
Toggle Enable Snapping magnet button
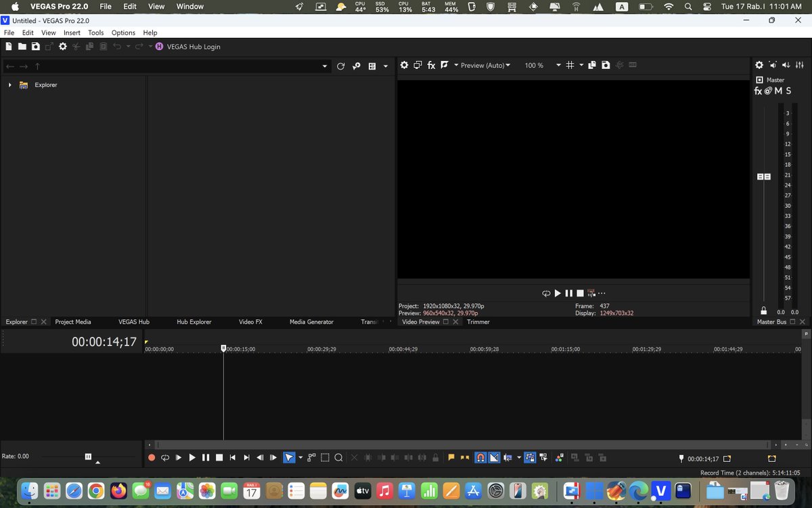[x=480, y=458]
